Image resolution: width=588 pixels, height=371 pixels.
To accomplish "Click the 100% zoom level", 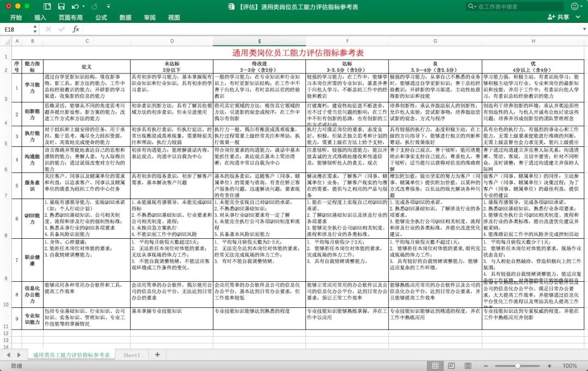I will coord(569,366).
